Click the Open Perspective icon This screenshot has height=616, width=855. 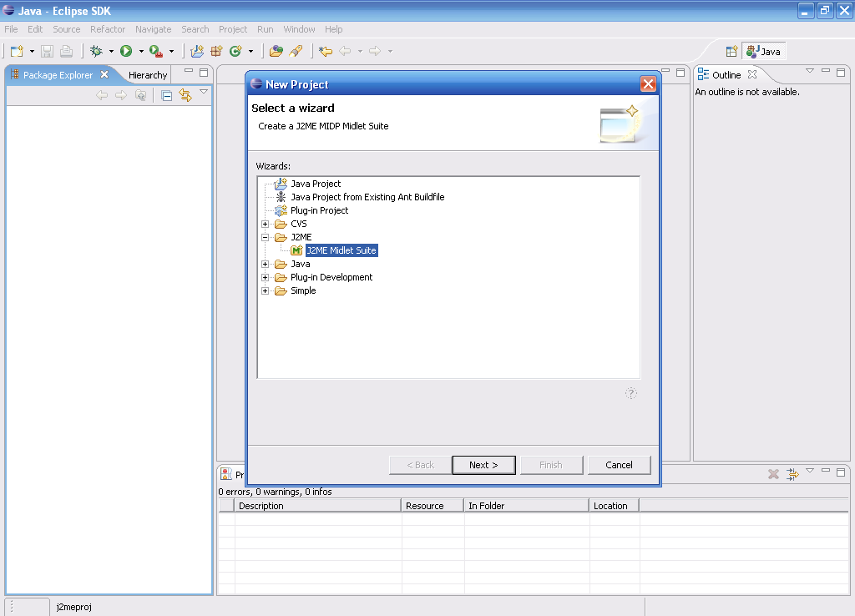point(731,52)
